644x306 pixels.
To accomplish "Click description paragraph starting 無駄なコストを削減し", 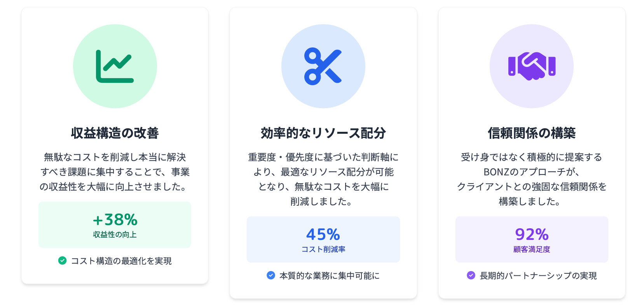I will (x=115, y=172).
